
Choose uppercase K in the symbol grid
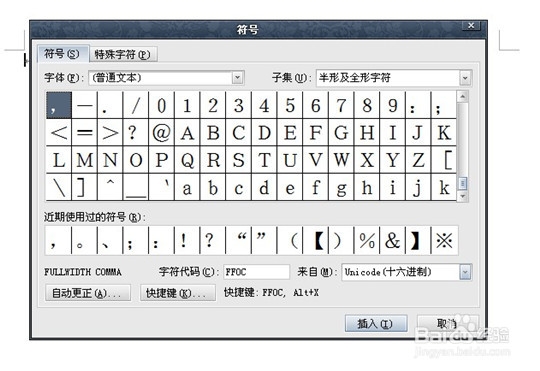(x=444, y=132)
